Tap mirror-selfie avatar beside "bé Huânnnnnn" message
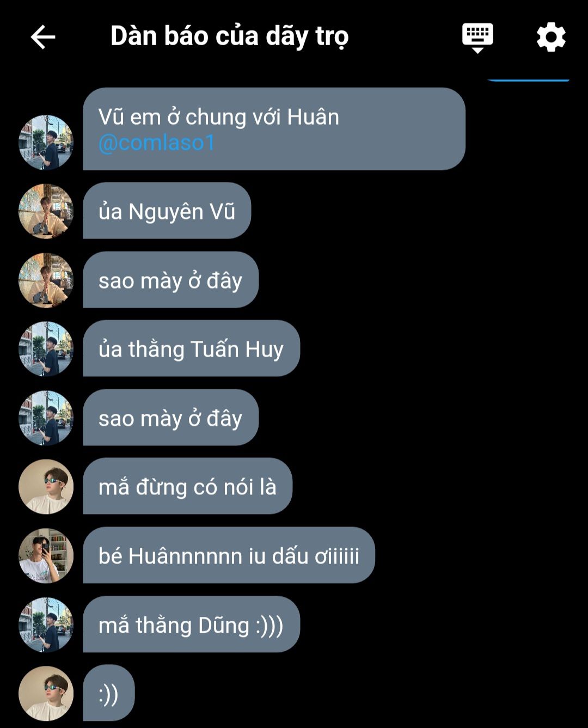The image size is (588, 728). pyautogui.click(x=46, y=556)
